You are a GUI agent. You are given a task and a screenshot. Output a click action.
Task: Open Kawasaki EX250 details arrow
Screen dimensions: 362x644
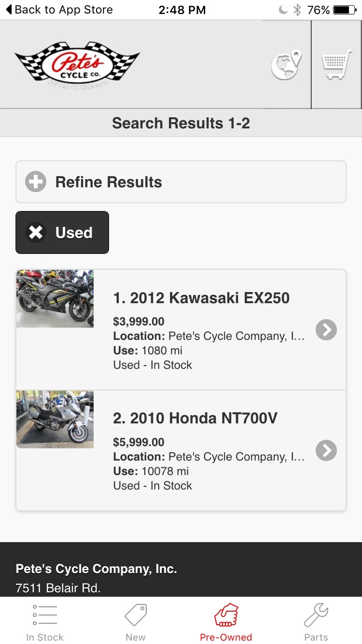pos(326,330)
